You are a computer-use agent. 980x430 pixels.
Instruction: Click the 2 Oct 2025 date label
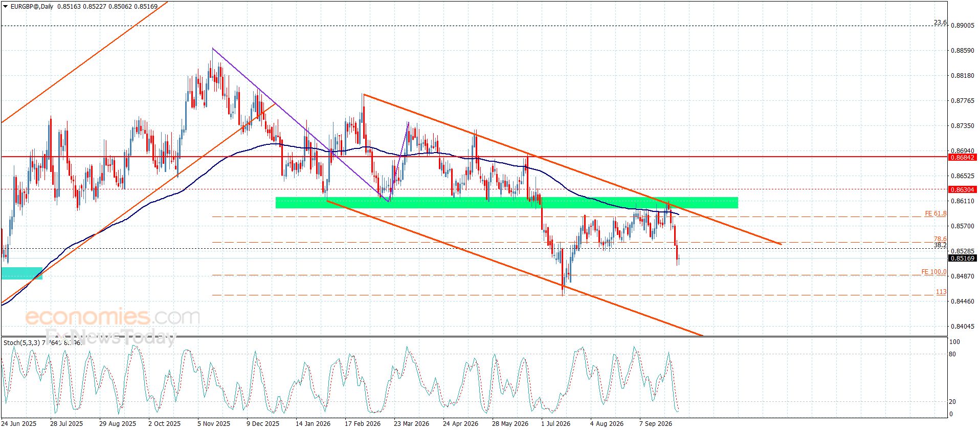pyautogui.click(x=165, y=424)
